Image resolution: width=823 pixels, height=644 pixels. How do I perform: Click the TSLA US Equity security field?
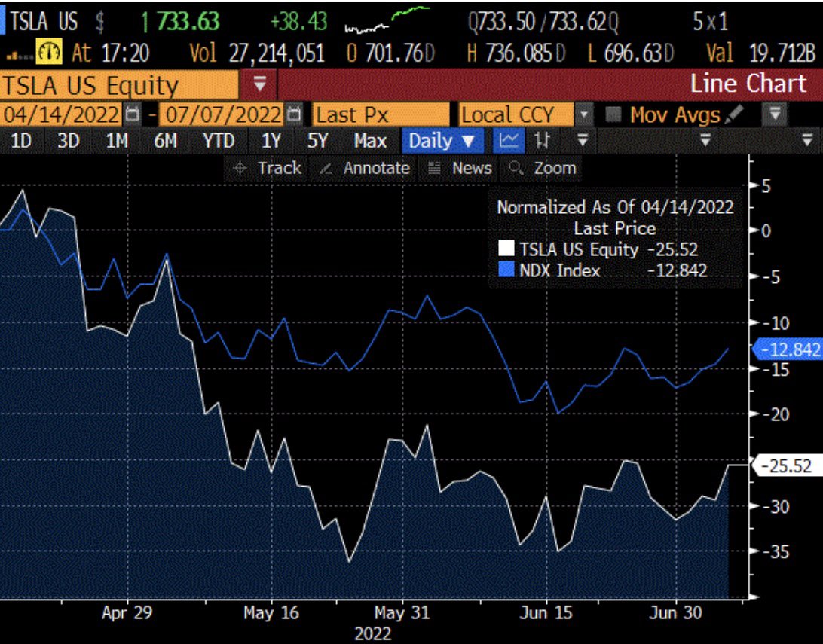[x=119, y=85]
